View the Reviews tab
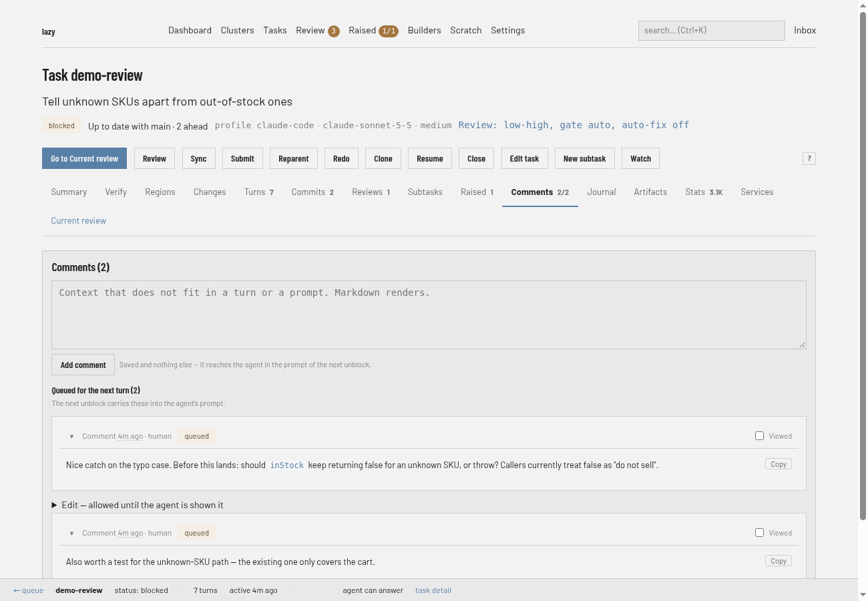The image size is (868, 601). tap(371, 192)
